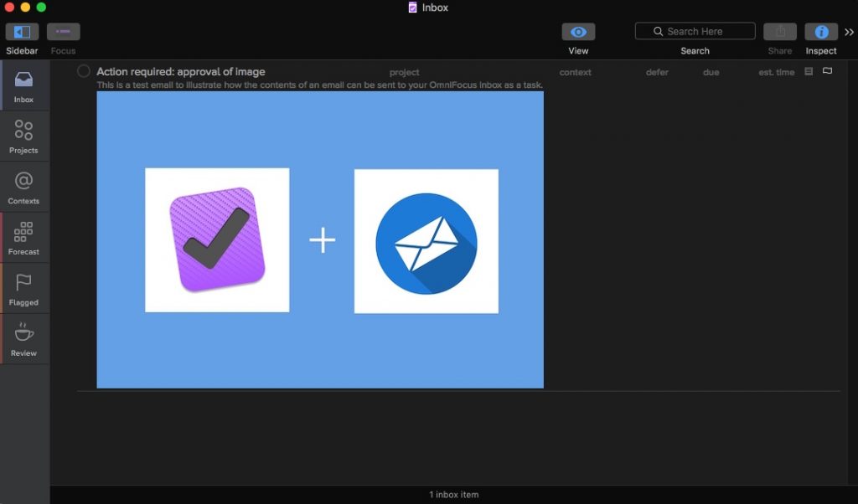858x504 pixels.
Task: Expand the toolbar overflow chevron
Action: tap(850, 32)
